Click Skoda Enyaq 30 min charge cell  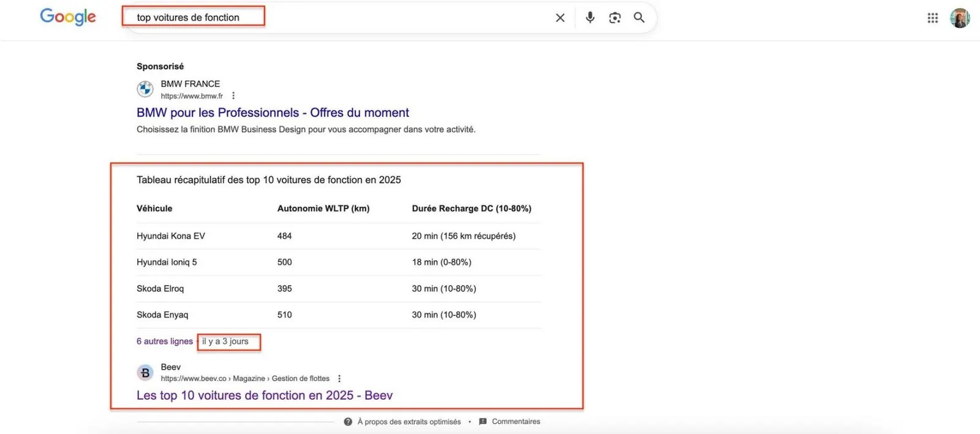pyautogui.click(x=444, y=315)
